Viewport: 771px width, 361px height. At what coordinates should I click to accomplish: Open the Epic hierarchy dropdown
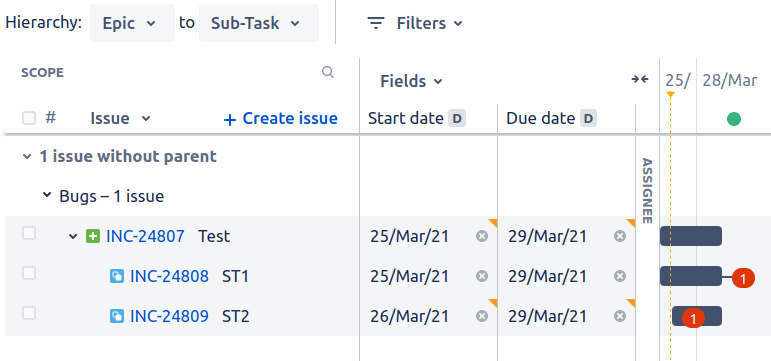(x=132, y=23)
